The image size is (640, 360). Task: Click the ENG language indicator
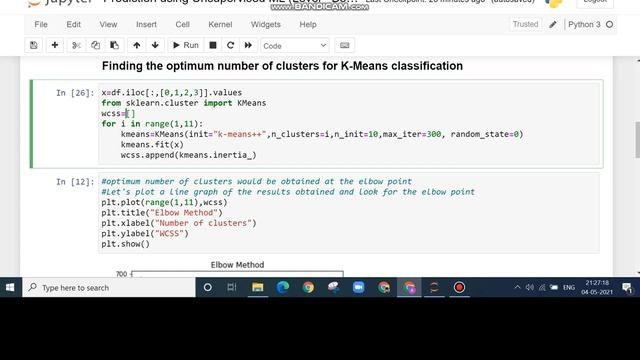pyautogui.click(x=569, y=288)
